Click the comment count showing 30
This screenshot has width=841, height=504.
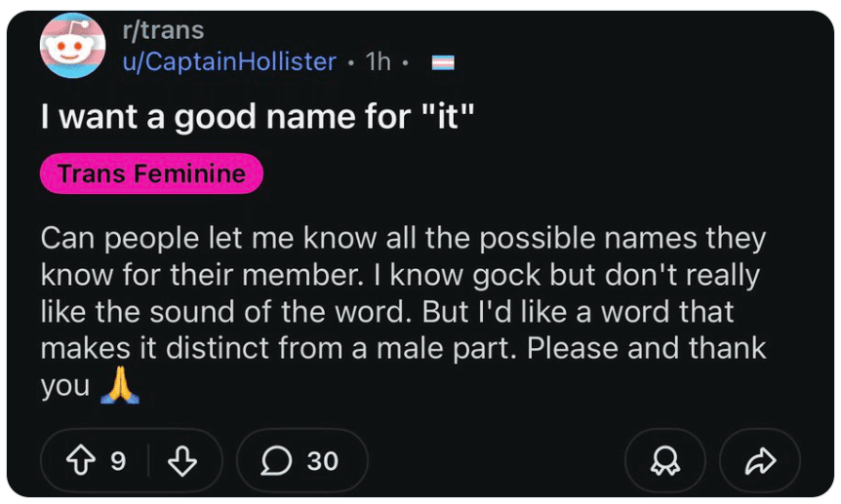click(x=322, y=461)
